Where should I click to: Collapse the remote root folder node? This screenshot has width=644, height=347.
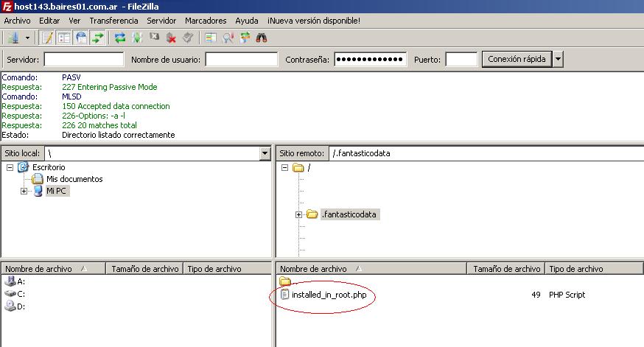point(284,167)
